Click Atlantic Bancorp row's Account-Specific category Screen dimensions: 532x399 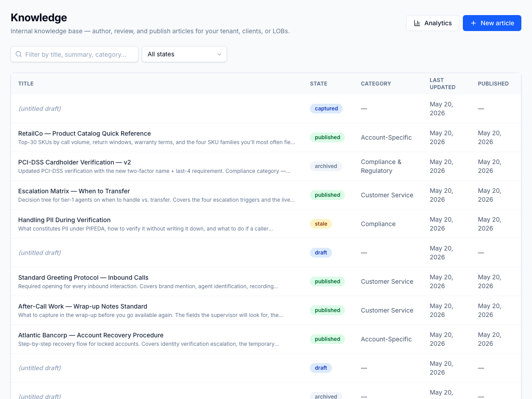(x=386, y=339)
